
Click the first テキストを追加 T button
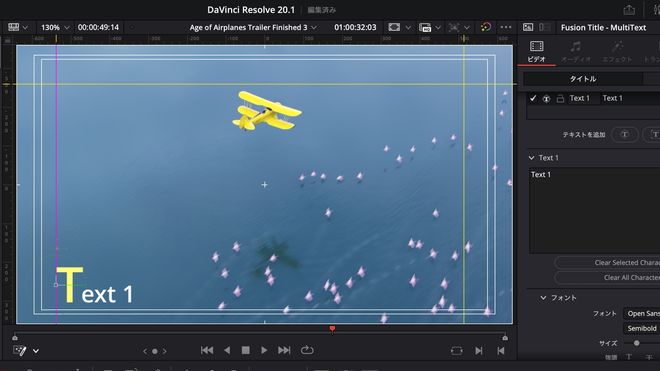625,134
